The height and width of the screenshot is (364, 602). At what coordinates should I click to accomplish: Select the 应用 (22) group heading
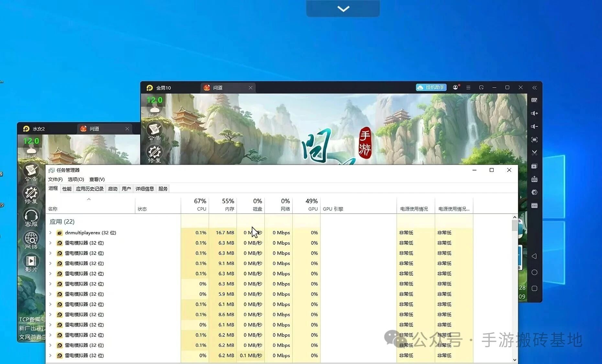click(62, 222)
